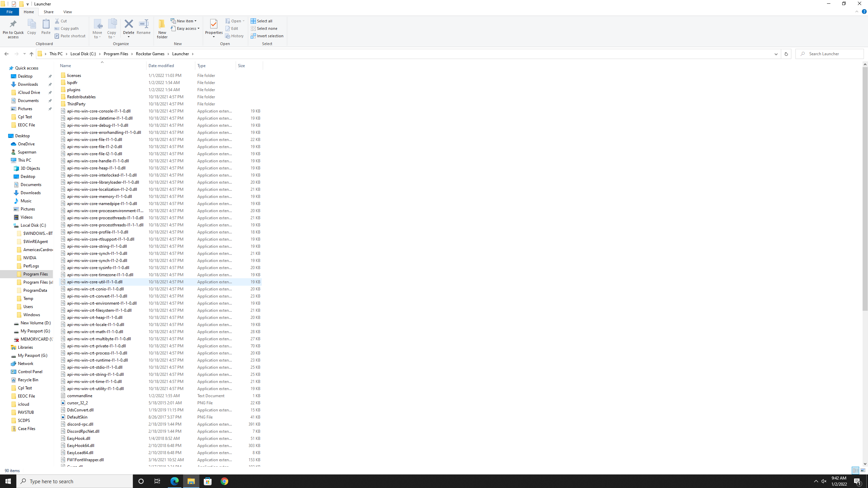Viewport: 868px width, 488px height.
Task: Switch to the View ribbon tab
Action: point(67,12)
